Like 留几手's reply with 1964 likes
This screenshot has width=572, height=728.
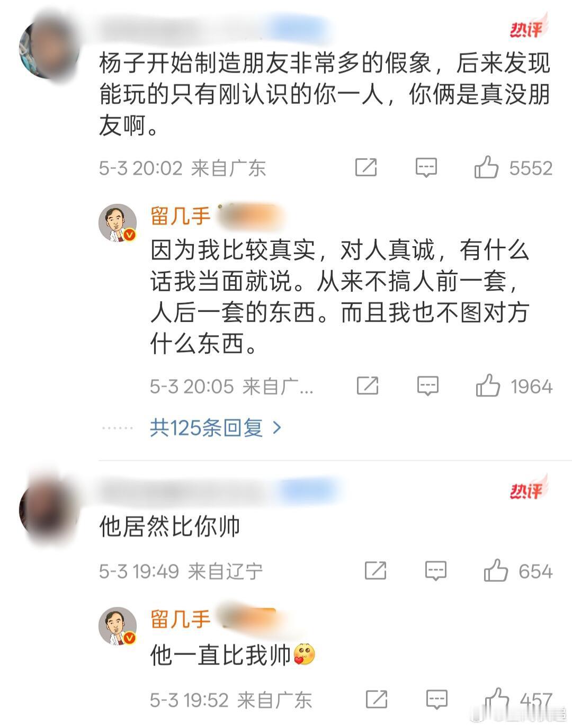[x=488, y=385]
